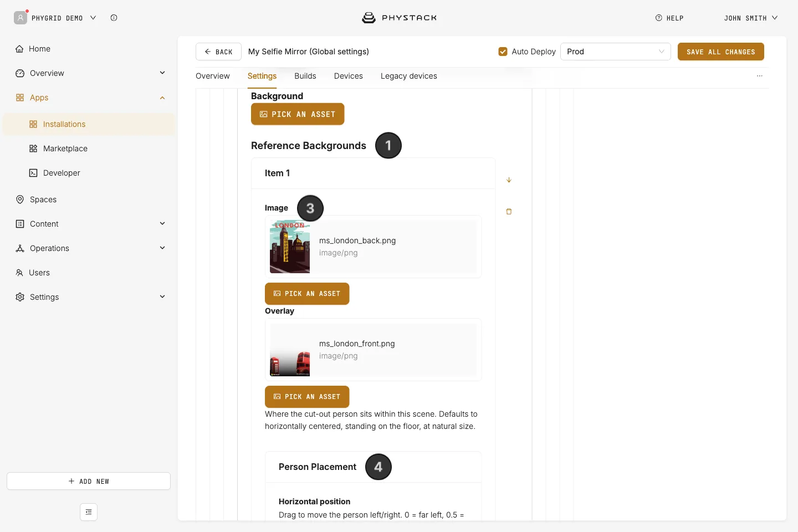Screen dimensions: 798x532
Task: Delete Item 1 with trash icon
Action: click(509, 211)
